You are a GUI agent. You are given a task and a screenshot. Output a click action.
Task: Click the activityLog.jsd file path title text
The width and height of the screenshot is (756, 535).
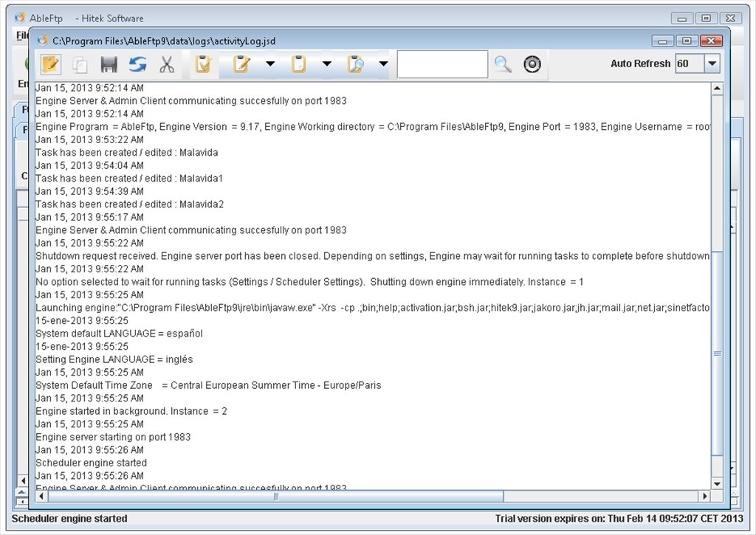coord(164,41)
